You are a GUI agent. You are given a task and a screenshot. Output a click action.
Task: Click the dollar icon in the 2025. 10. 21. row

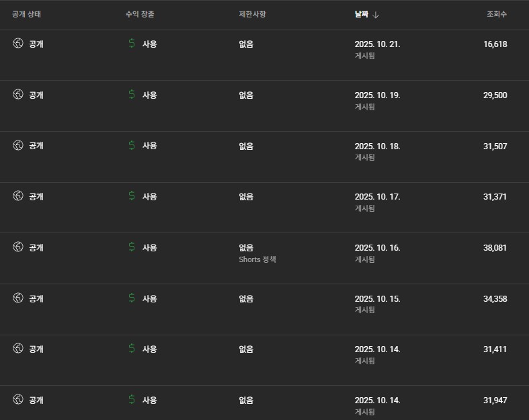[x=132, y=44]
